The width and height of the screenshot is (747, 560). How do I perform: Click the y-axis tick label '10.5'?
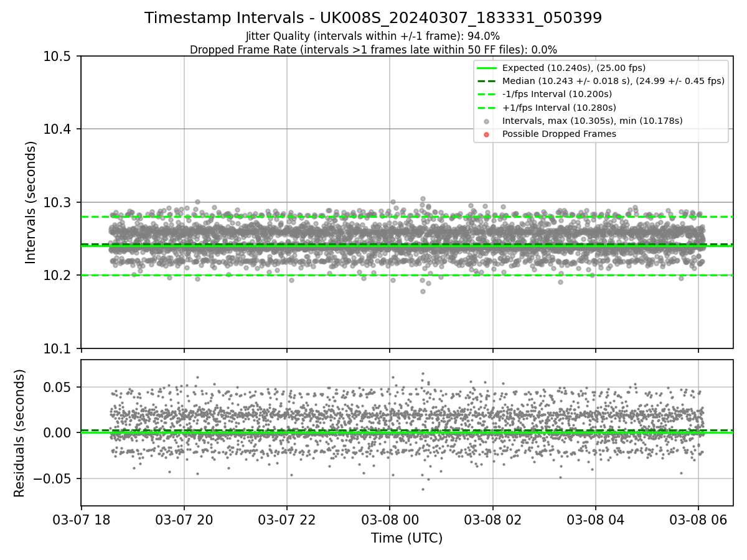tap(59, 57)
